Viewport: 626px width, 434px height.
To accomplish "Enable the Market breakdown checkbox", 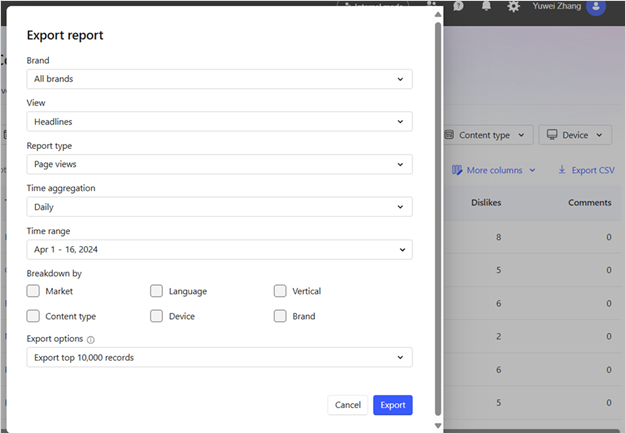I will (33, 291).
